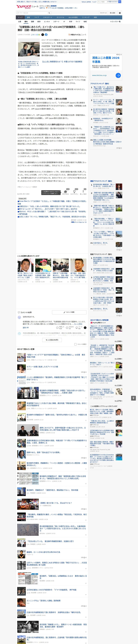Select the ライブ tab in the dark navigation bar
The width and height of the screenshot is (138, 644).
(37, 17)
